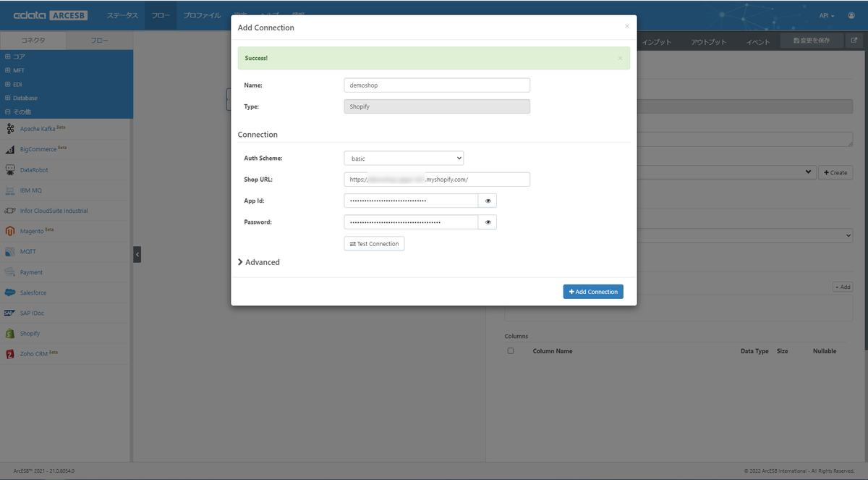Image resolution: width=868 pixels, height=480 pixels.
Task: Open the フロー menu in top bar
Action: click(x=161, y=15)
